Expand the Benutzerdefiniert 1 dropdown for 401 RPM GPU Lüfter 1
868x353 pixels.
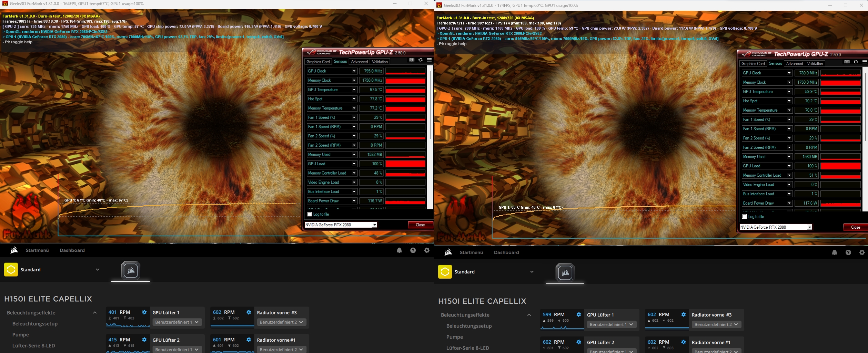[177, 322]
